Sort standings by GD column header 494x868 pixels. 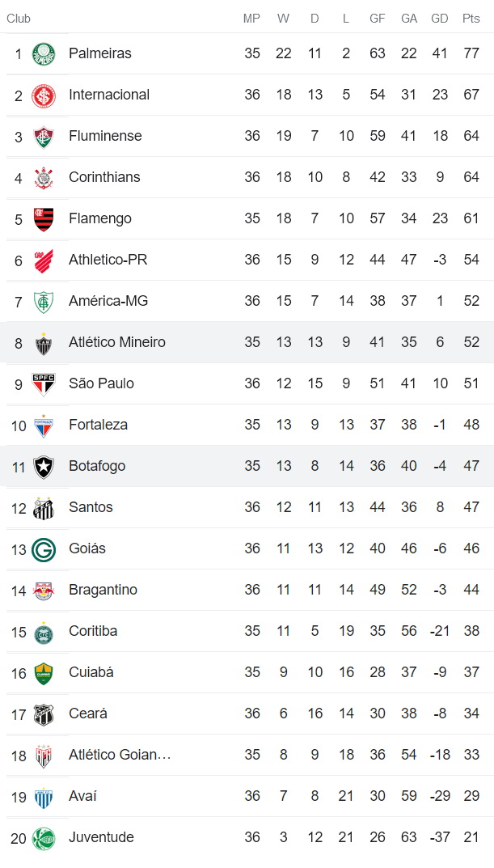440,18
